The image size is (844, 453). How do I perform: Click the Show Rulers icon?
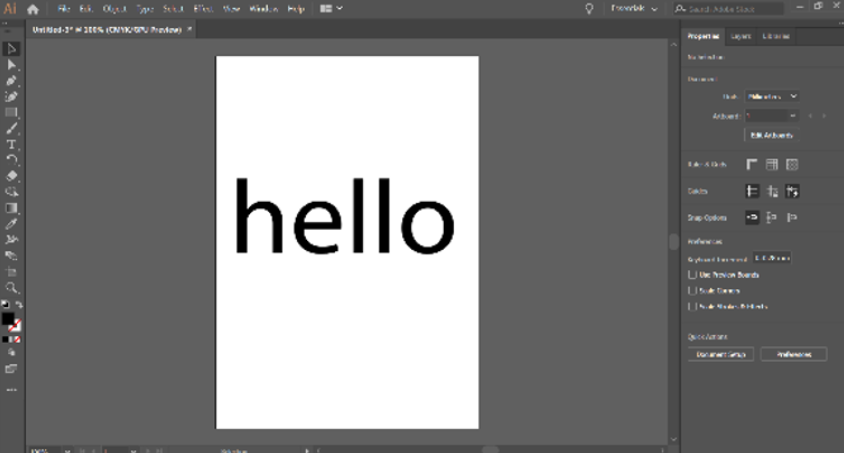point(752,165)
